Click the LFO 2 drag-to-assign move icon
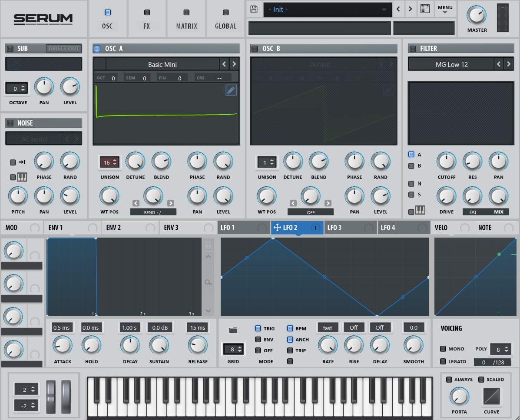 coord(277,228)
